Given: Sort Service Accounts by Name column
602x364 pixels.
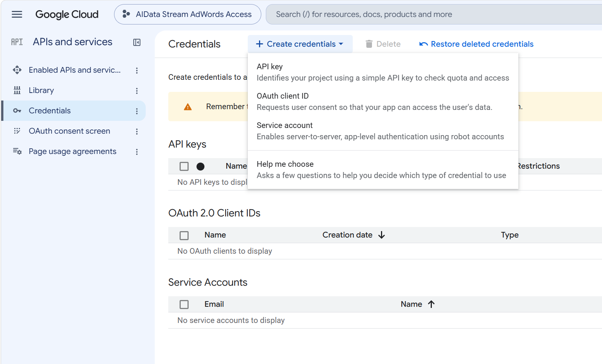Looking at the screenshot, I should tap(411, 304).
